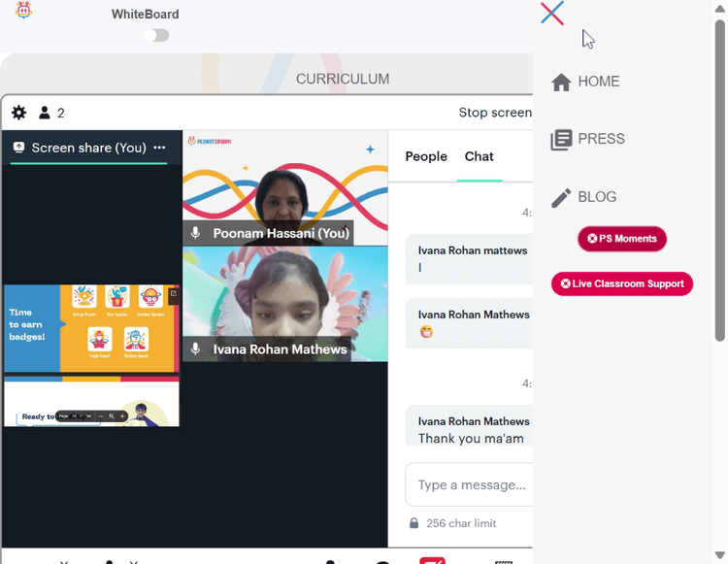Click the scrollbar down arrow
The width and height of the screenshot is (728, 564).
click(x=719, y=554)
